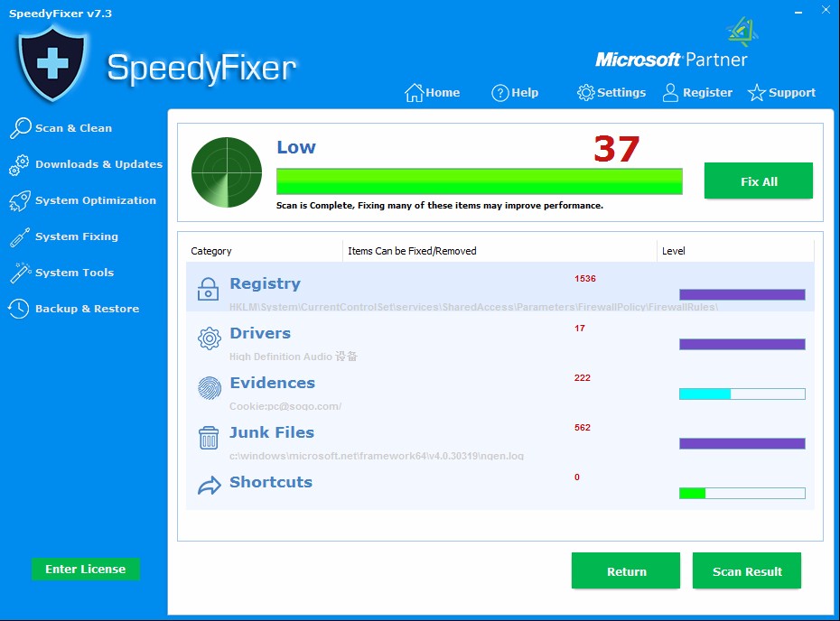The width and height of the screenshot is (840, 621).
Task: Select the Shortcuts category heading
Action: pyautogui.click(x=271, y=482)
